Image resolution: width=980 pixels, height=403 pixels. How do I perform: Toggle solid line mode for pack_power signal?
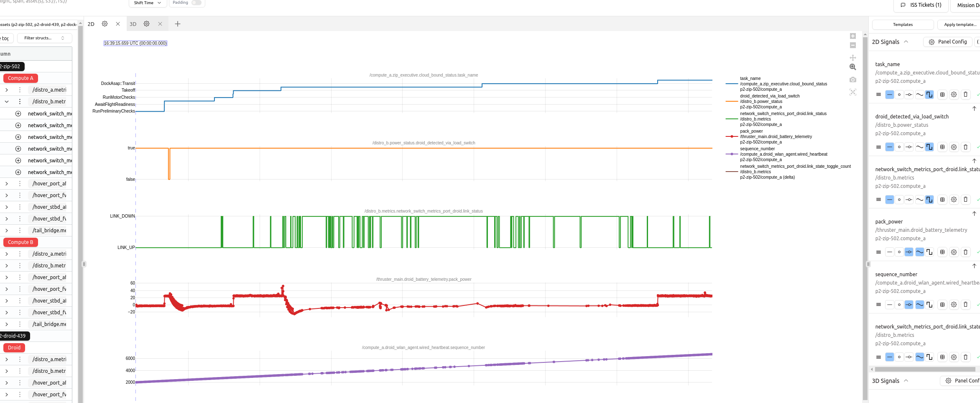[890, 252]
